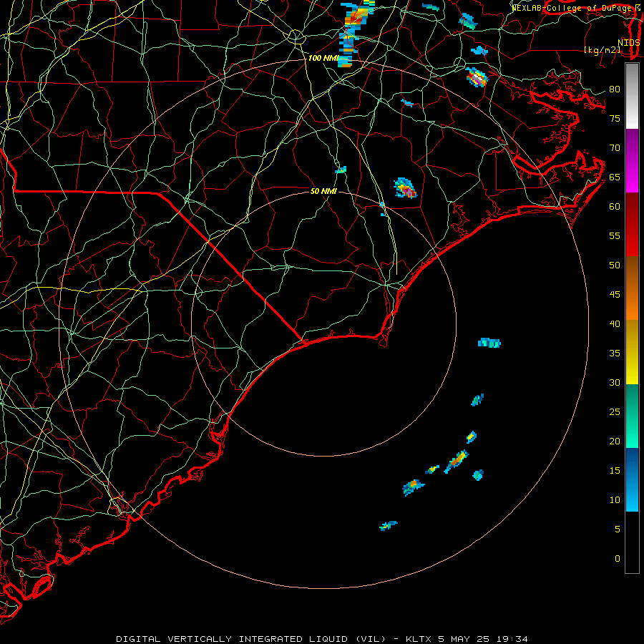Click the 0 value on the color scale
Viewport: 644px width, 644px height.
pyautogui.click(x=618, y=559)
